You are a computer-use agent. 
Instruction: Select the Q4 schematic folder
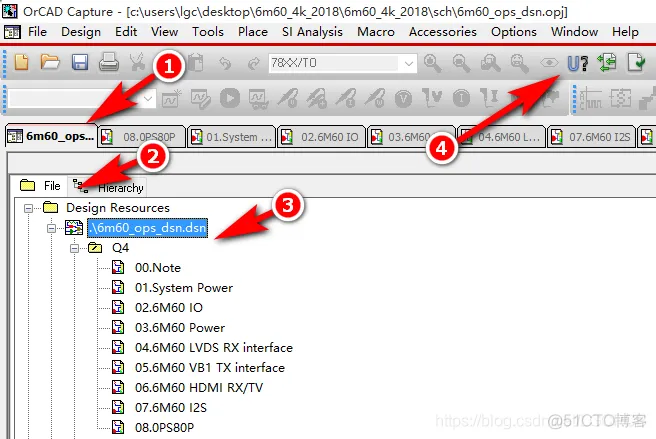pos(120,248)
